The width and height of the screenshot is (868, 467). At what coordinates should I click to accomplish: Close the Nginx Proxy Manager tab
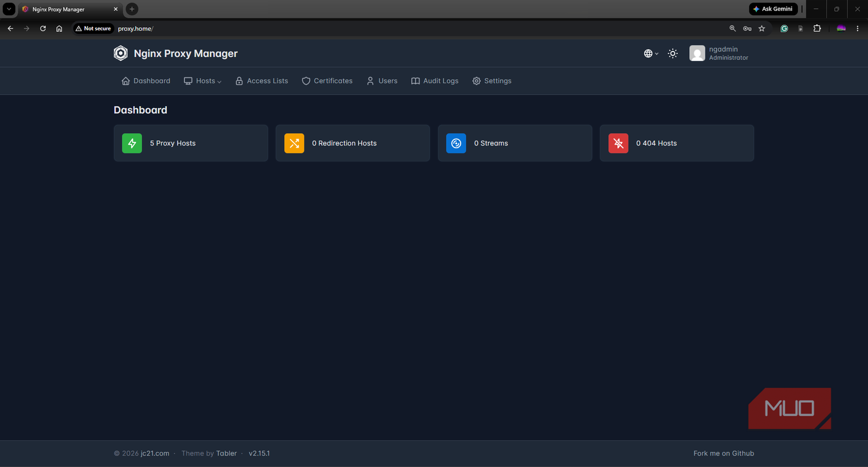click(x=116, y=9)
